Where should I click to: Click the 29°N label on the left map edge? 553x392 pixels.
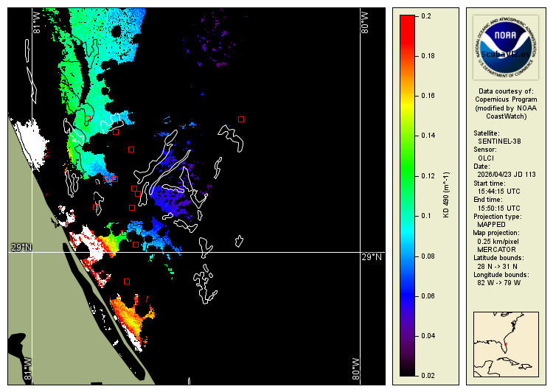tap(21, 247)
